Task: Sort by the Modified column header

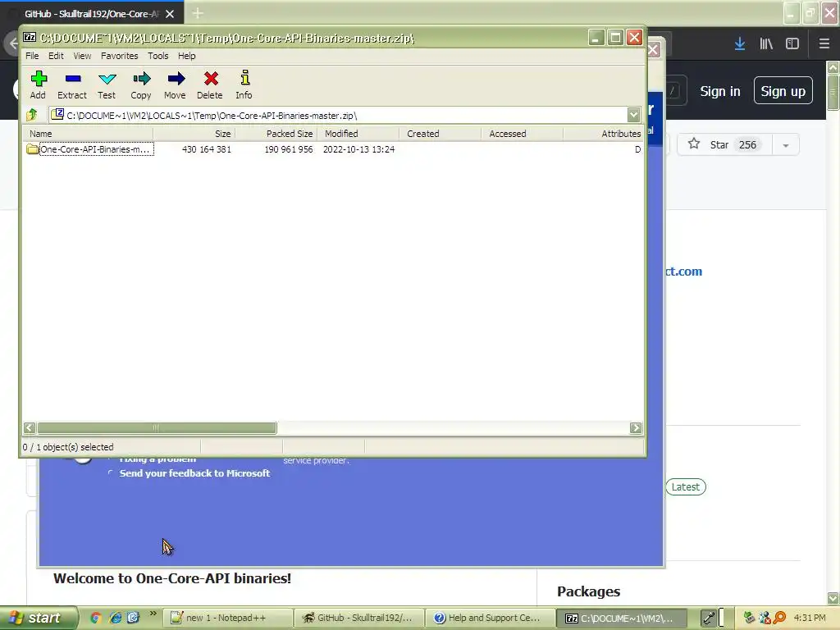Action: (x=358, y=134)
